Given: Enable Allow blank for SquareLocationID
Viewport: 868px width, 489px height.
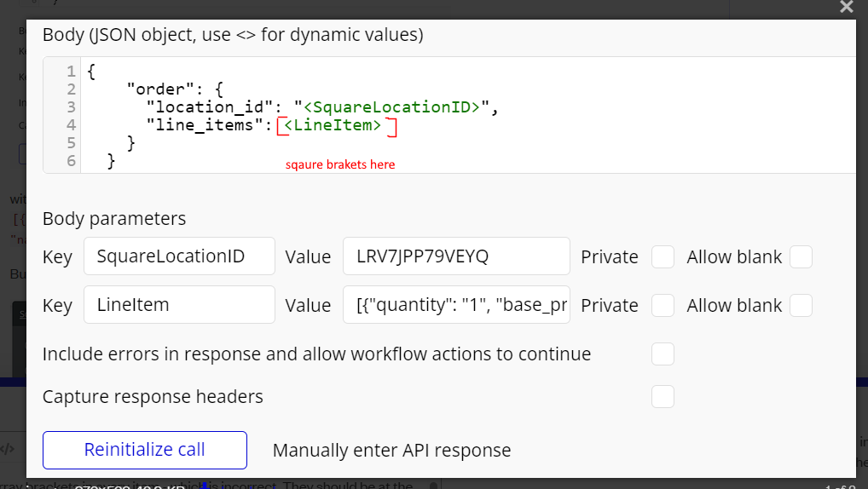Looking at the screenshot, I should pyautogui.click(x=801, y=257).
